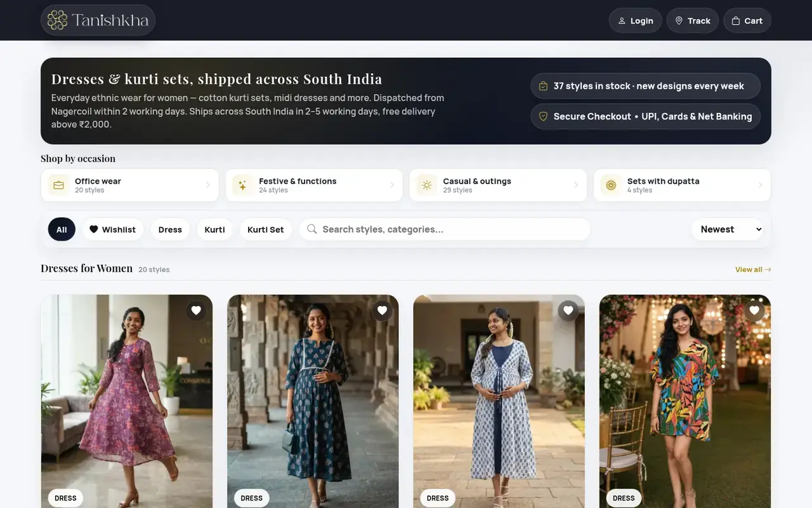Click the Secure Checkout payment badge text
This screenshot has height=508, width=812.
tap(653, 117)
